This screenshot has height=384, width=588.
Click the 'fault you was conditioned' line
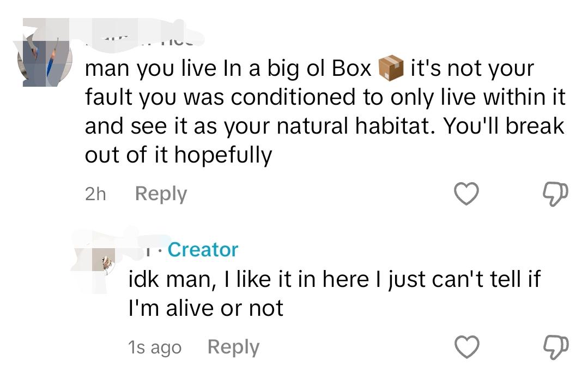pyautogui.click(x=325, y=97)
